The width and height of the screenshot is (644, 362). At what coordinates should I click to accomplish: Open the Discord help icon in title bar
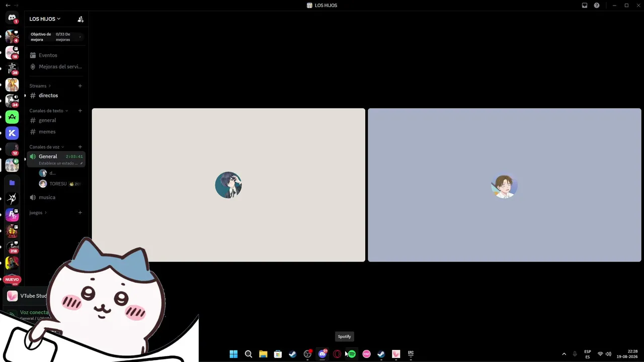click(597, 6)
